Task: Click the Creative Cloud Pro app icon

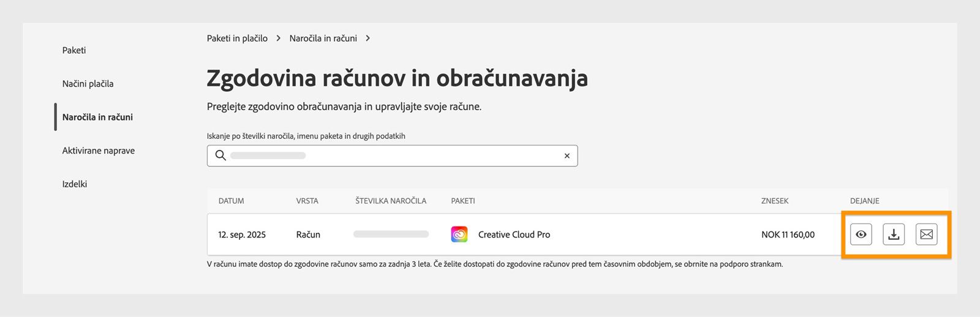Action: pos(459,234)
